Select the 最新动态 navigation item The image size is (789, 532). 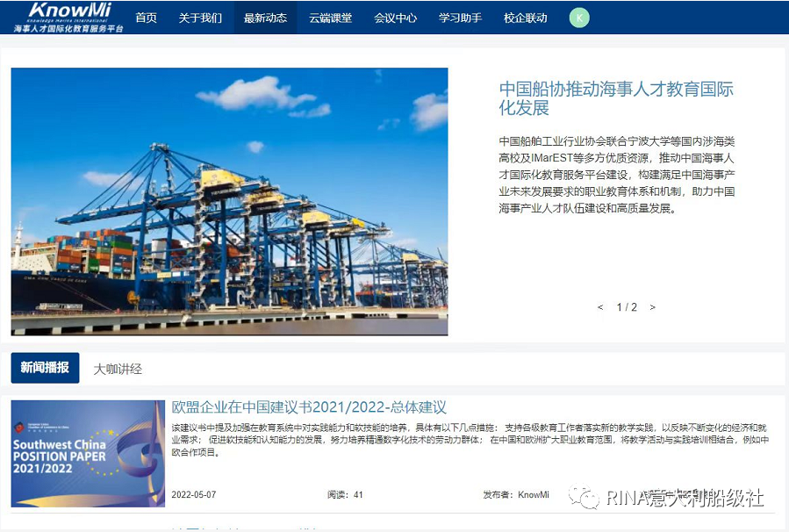pyautogui.click(x=265, y=18)
